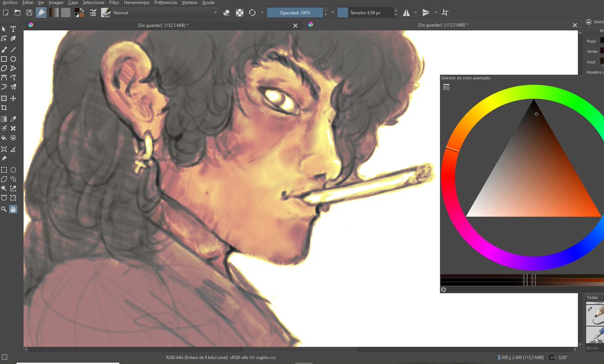Open the advanced color selector settings icon
The width and height of the screenshot is (604, 364).
(x=446, y=87)
